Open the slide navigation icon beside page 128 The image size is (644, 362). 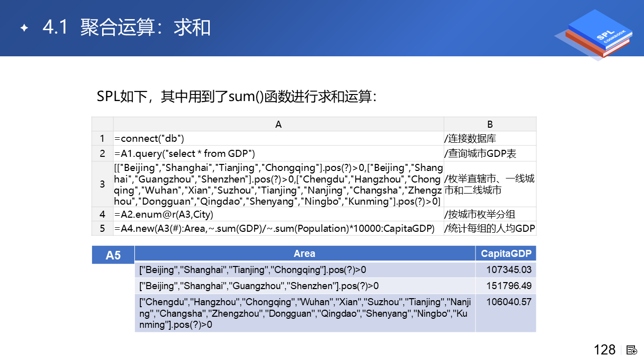(x=632, y=350)
